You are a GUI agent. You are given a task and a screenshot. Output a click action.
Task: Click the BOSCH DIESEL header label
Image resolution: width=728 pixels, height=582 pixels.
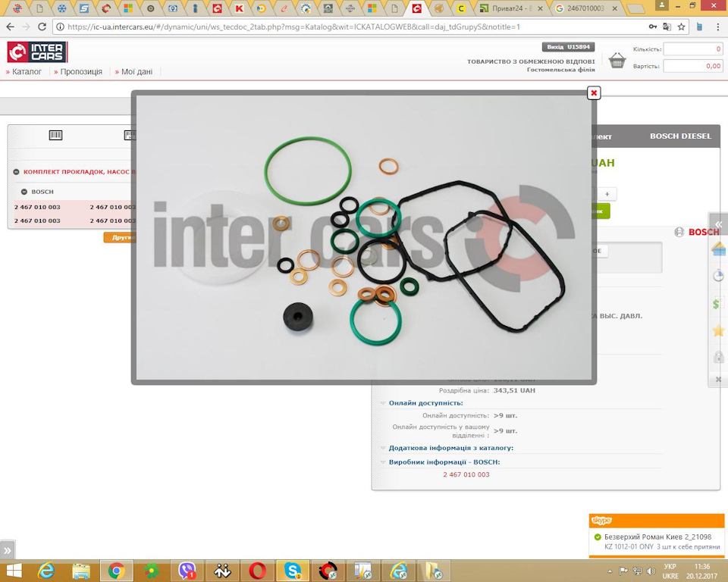680,136
